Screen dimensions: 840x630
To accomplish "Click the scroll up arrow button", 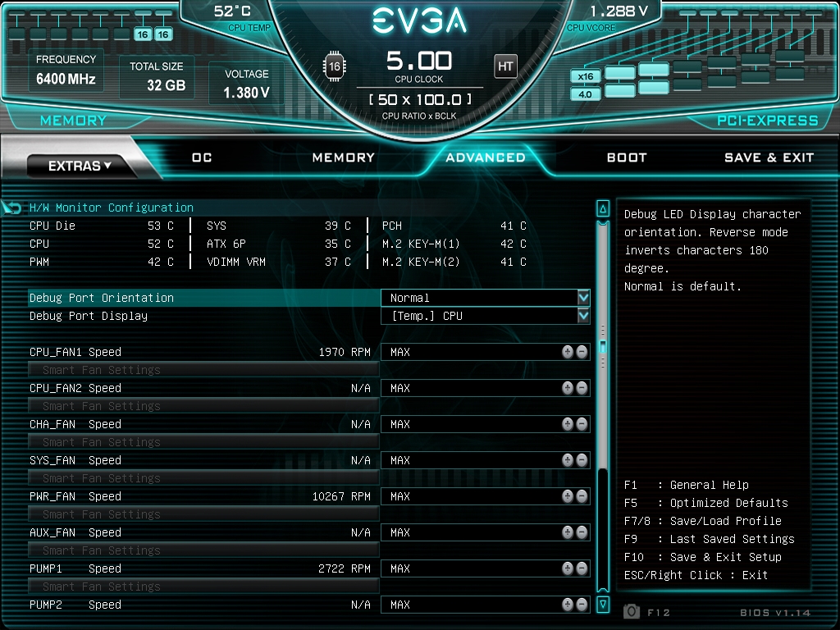I will [603, 209].
